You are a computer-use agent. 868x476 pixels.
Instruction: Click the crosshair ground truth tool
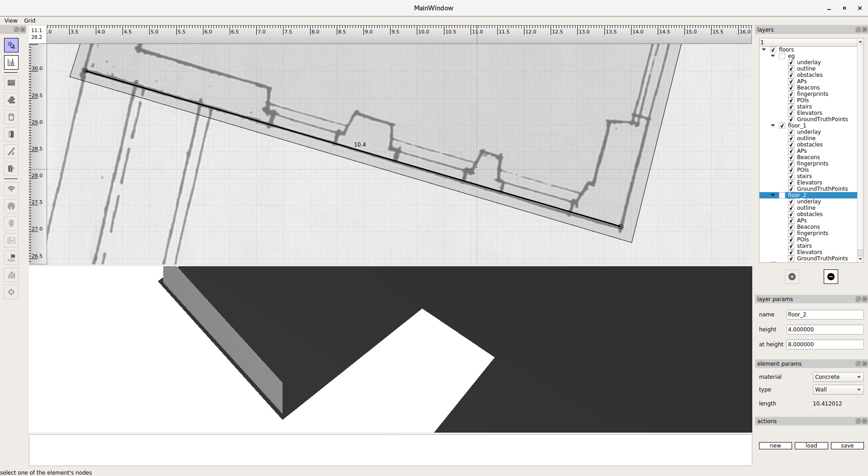point(11,292)
